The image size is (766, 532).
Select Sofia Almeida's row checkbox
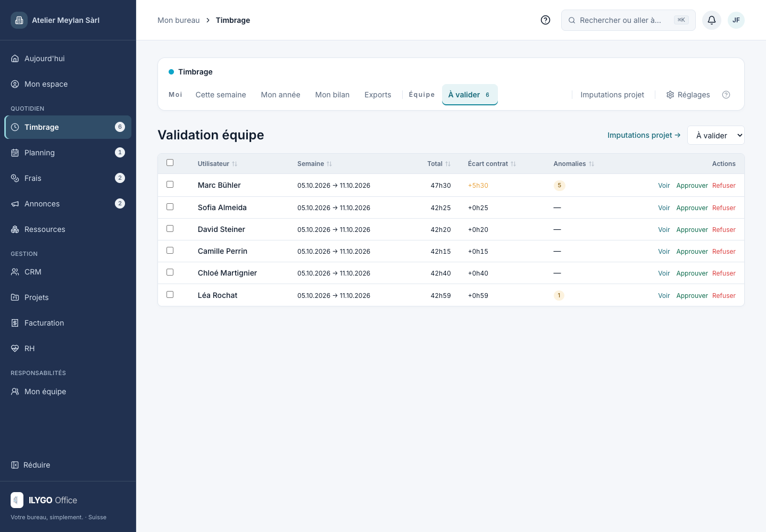point(170,207)
